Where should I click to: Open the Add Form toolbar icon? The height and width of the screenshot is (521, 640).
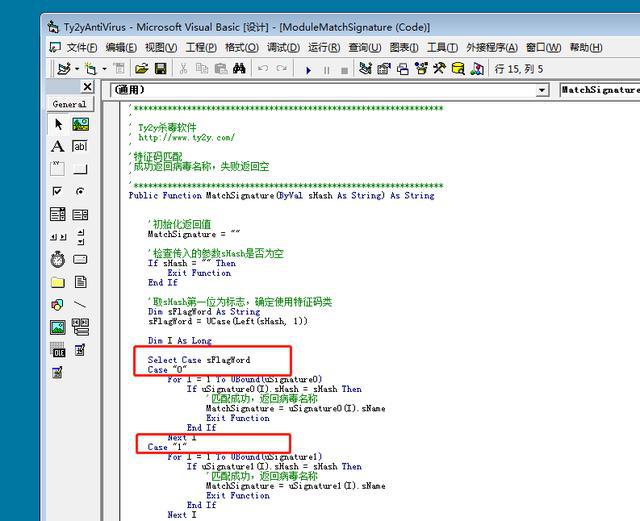(x=90, y=69)
